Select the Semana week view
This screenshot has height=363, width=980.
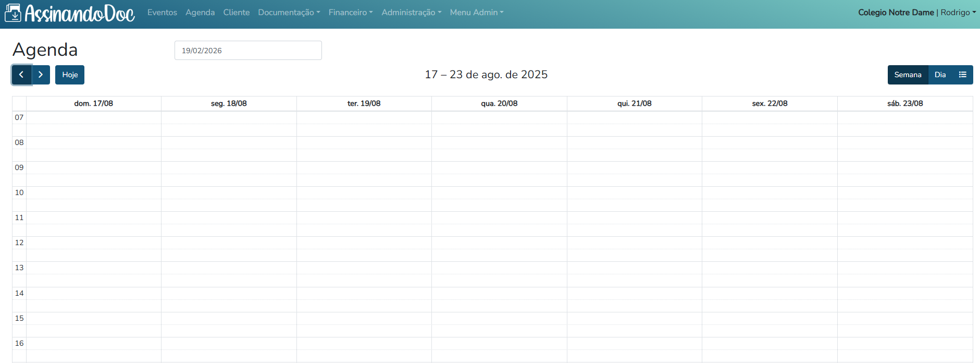(x=908, y=75)
